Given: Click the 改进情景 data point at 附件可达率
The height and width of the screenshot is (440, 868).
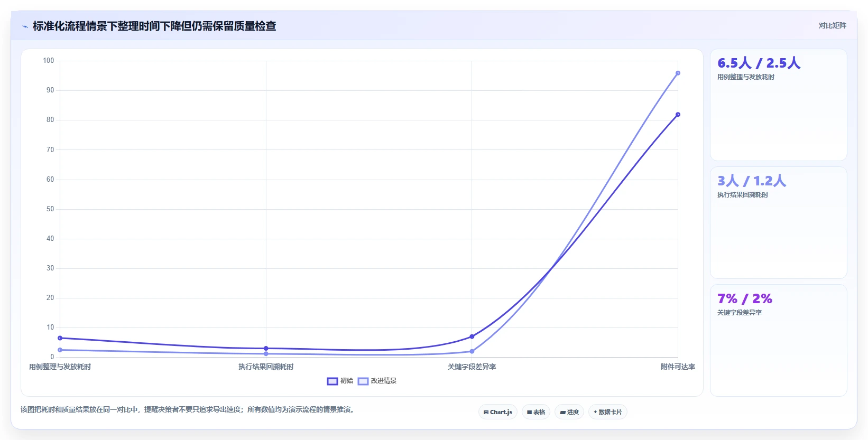Looking at the screenshot, I should pos(678,73).
